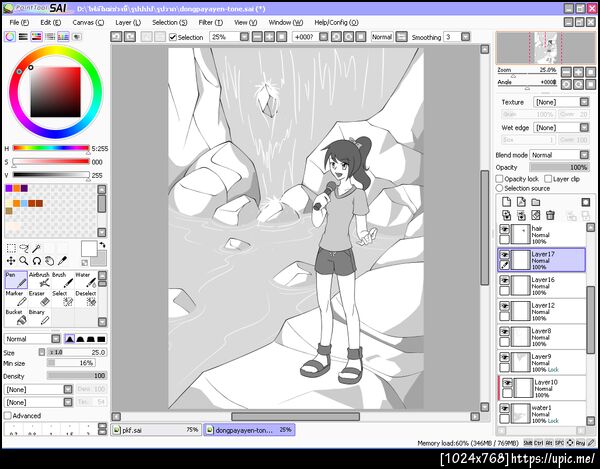Click the horizontal canvas scrollbar

(295, 416)
